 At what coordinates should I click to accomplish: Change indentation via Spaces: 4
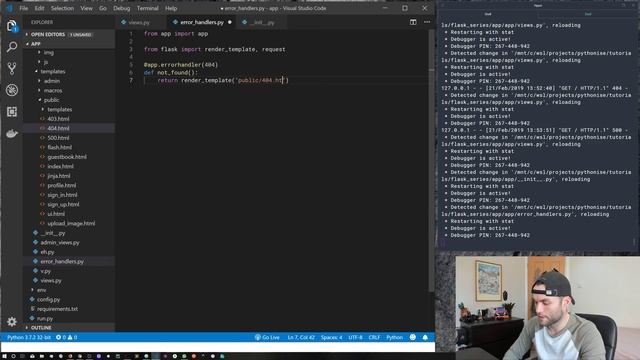click(x=331, y=338)
